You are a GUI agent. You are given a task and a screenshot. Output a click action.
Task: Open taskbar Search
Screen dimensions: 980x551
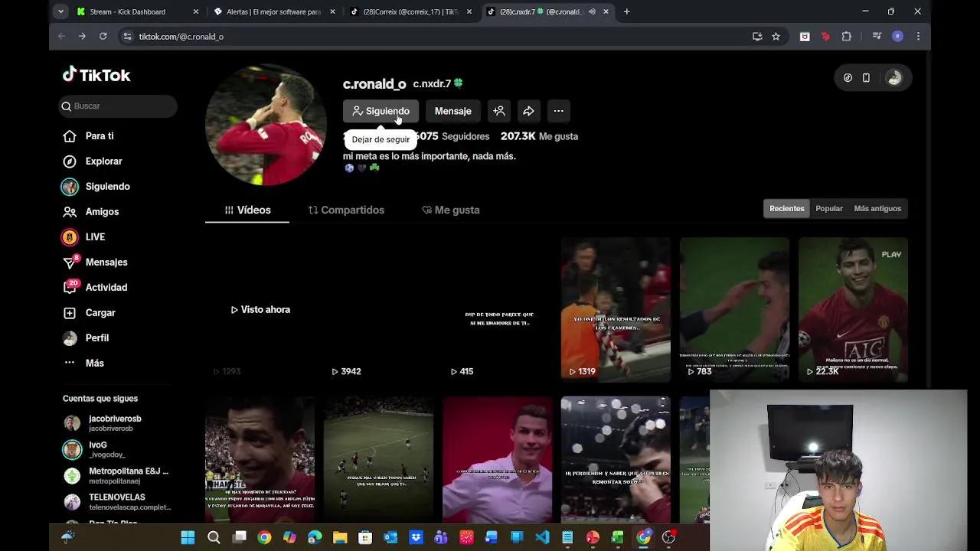214,538
